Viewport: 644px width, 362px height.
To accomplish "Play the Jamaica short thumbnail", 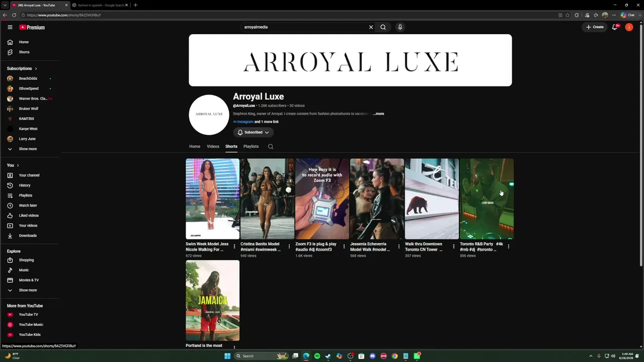I will (212, 301).
